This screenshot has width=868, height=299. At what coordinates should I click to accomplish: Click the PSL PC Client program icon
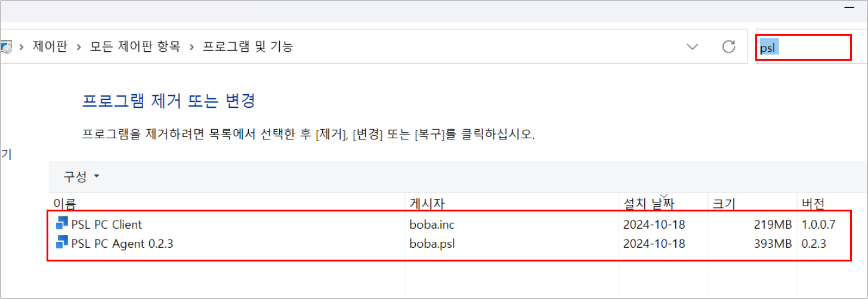62,224
